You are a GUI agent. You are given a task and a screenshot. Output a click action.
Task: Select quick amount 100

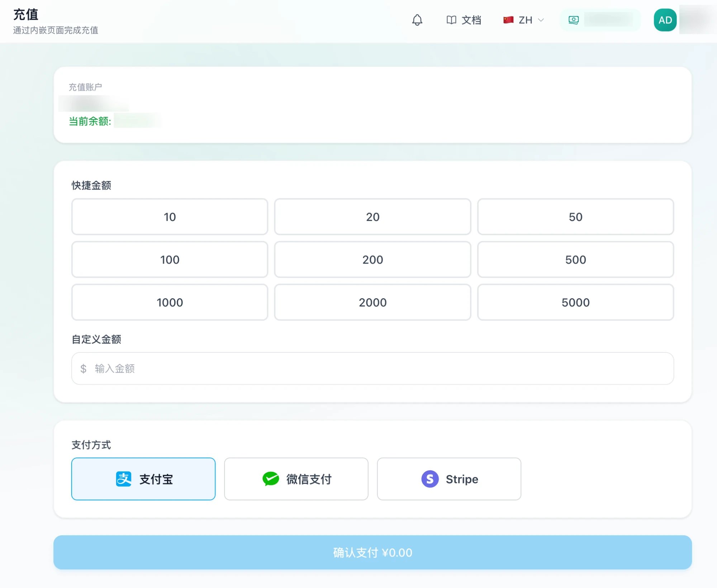tap(170, 260)
